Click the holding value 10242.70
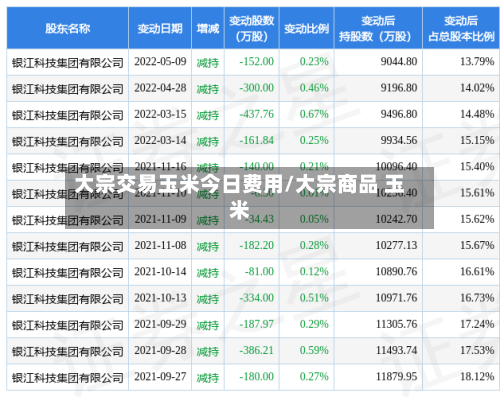 coord(396,219)
